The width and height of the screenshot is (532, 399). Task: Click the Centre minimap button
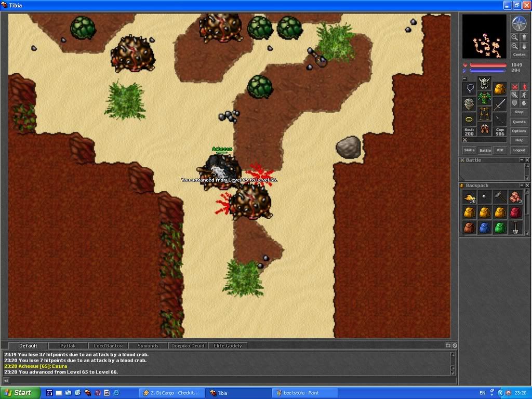click(519, 55)
